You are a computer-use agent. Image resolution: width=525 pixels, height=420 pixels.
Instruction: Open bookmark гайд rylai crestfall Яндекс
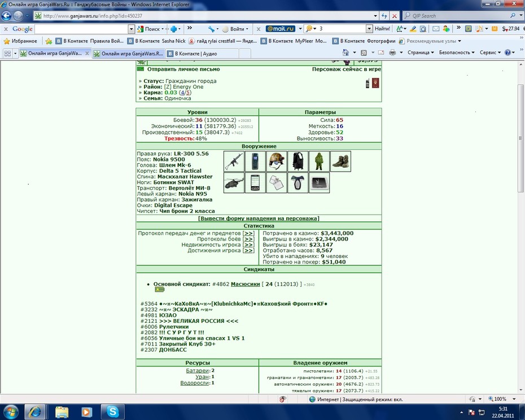pos(222,41)
